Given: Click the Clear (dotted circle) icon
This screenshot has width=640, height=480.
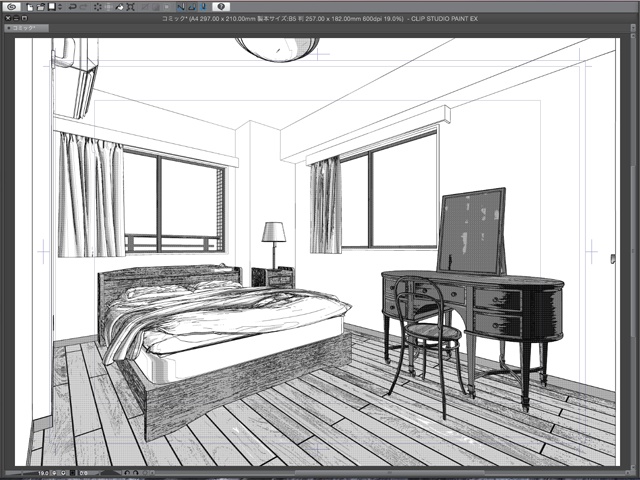Looking at the screenshot, I should pyautogui.click(x=98, y=7).
